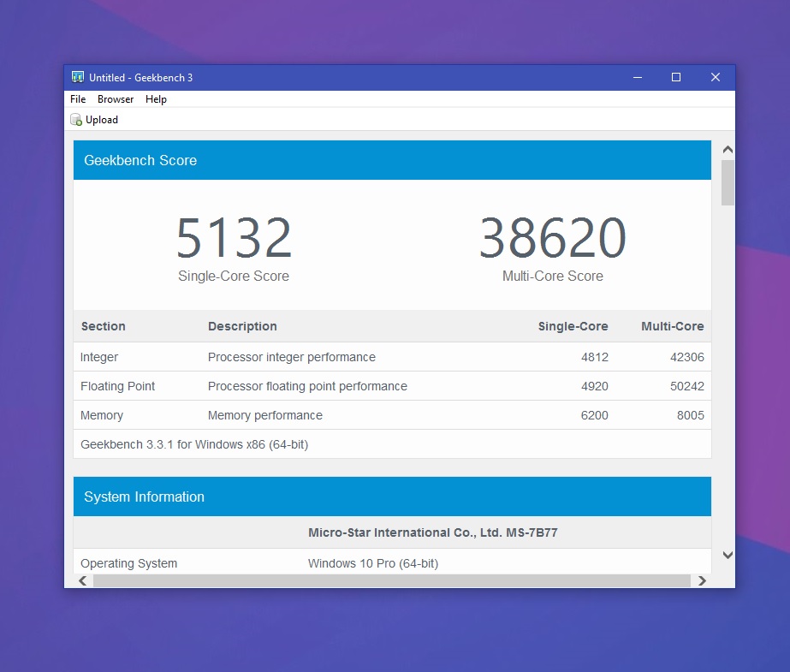
Task: Click the Geekbench app icon in title bar
Action: coord(78,77)
